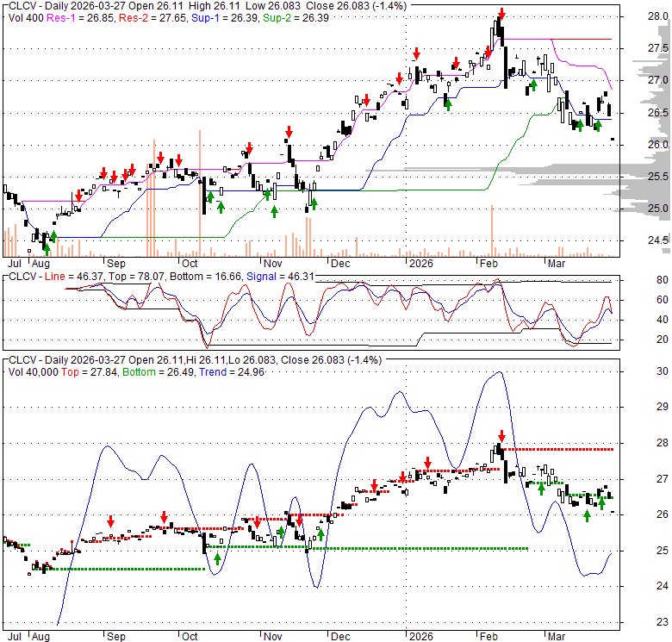Click the gray volume profile bars on right

click(586, 182)
